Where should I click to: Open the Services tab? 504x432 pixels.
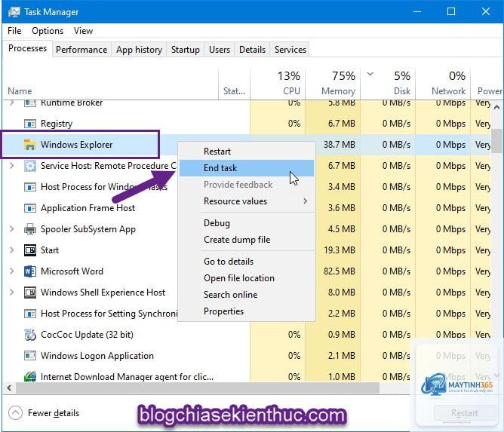(x=290, y=50)
